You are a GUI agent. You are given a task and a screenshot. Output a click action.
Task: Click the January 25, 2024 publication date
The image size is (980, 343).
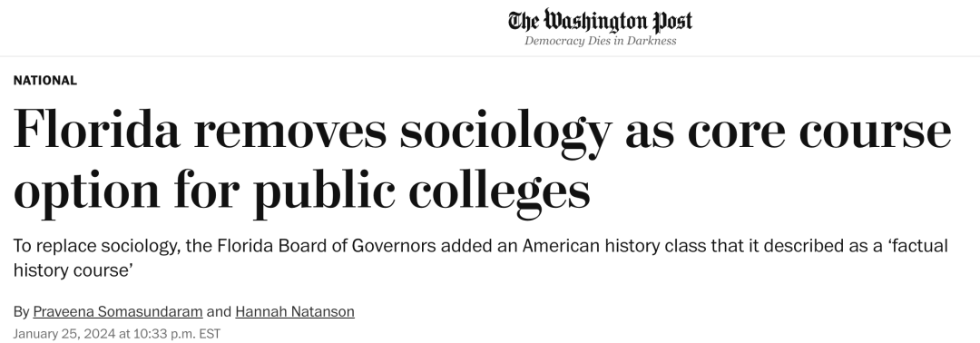[x=64, y=334]
